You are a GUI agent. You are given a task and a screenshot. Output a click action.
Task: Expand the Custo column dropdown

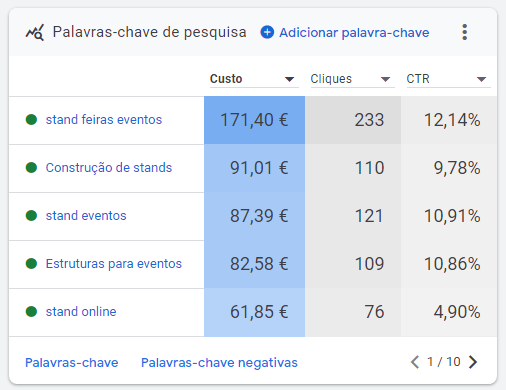tap(289, 79)
